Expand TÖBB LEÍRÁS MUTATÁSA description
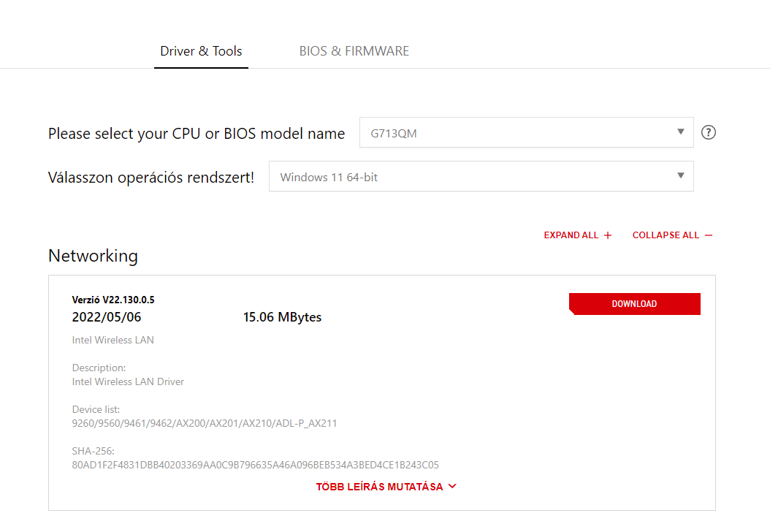The image size is (770, 532). (386, 487)
